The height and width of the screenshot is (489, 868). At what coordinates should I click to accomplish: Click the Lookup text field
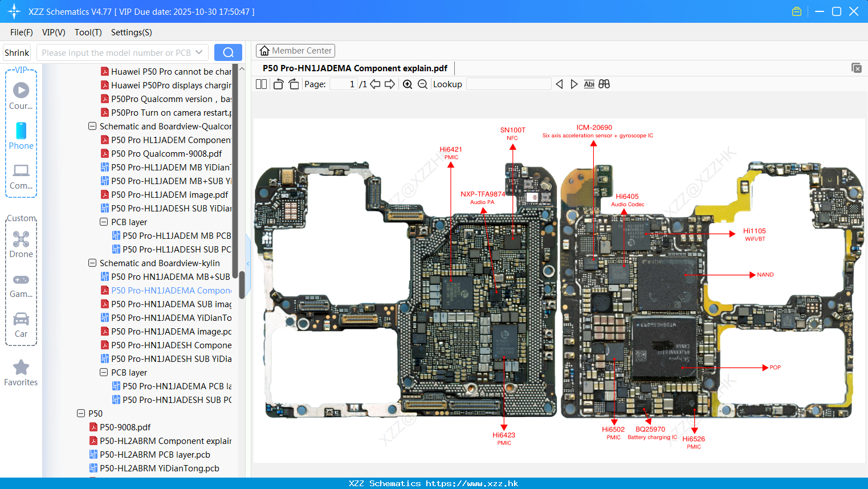coord(509,84)
